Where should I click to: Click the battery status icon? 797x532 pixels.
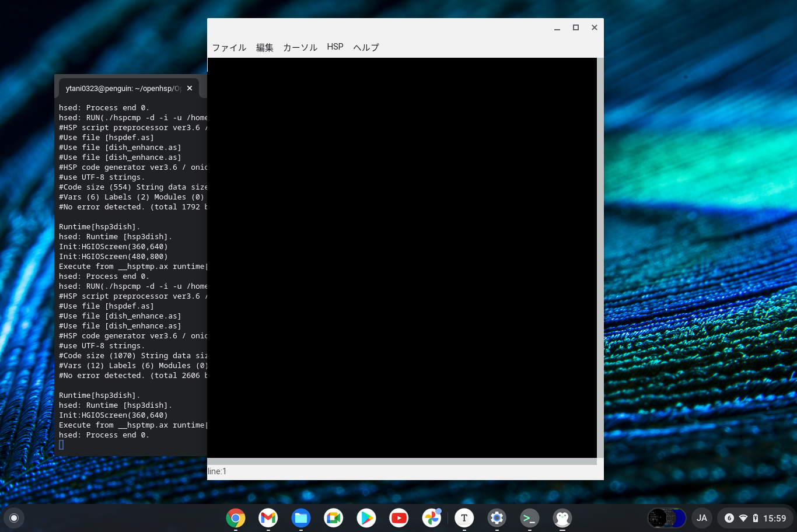pyautogui.click(x=756, y=518)
